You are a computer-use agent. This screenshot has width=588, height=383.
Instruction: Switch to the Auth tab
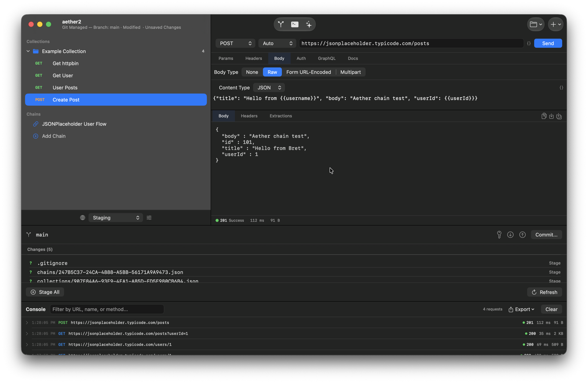[301, 58]
